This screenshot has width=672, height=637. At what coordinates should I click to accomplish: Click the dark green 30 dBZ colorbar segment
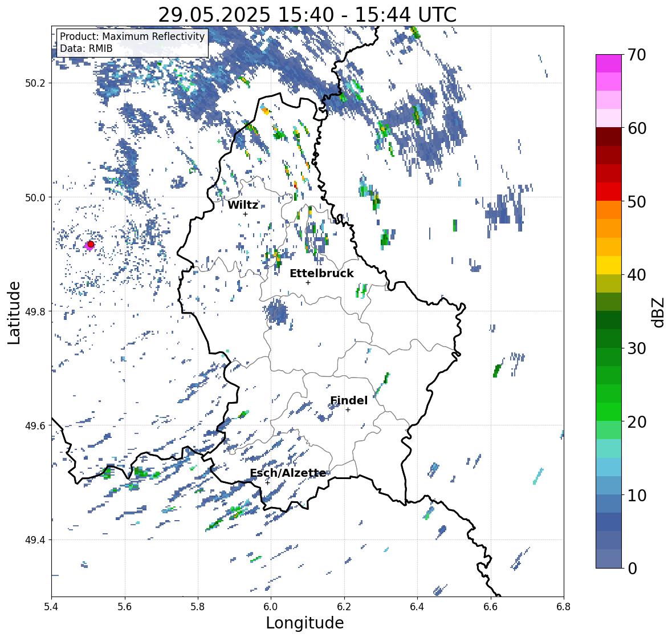[x=609, y=339]
